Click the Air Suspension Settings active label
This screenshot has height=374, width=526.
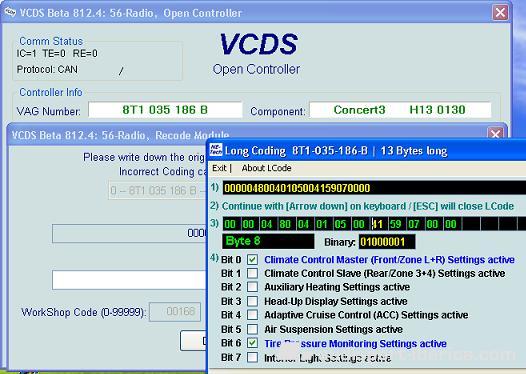pos(333,329)
